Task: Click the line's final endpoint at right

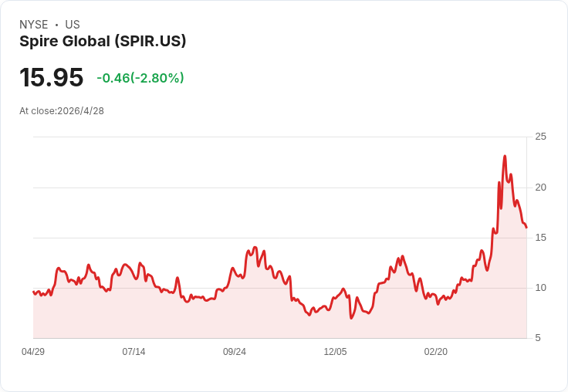Action: (526, 228)
